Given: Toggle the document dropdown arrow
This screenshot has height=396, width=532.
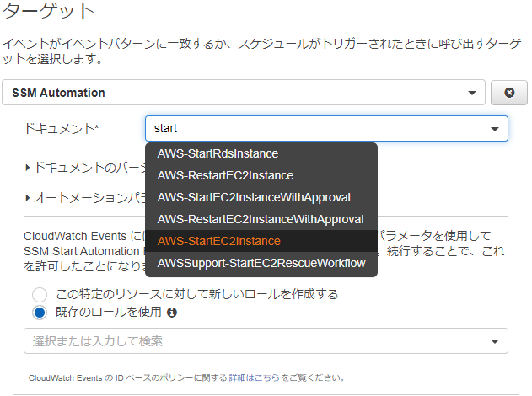Looking at the screenshot, I should pyautogui.click(x=495, y=129).
